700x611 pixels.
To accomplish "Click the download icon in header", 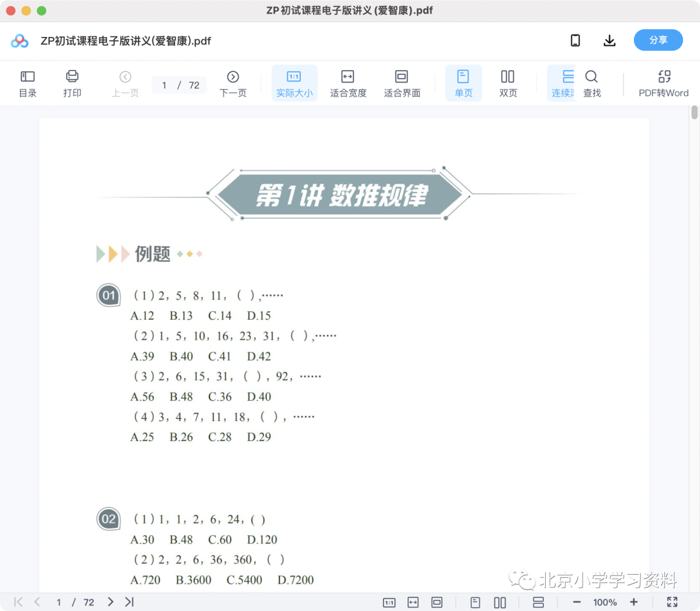I will click(x=609, y=41).
